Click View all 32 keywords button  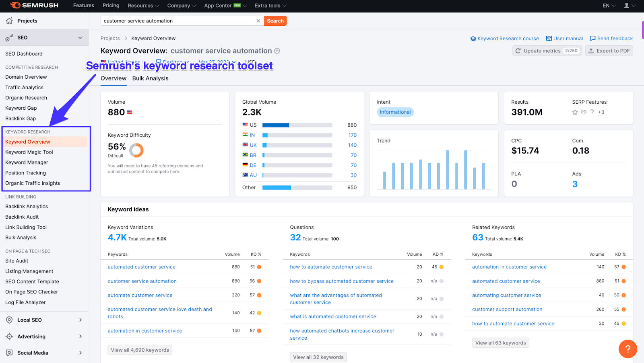click(x=318, y=357)
